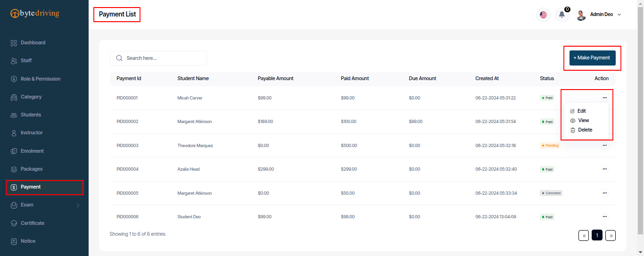644x256 pixels.
Task: Open notifications bell icon
Action: coord(562,15)
